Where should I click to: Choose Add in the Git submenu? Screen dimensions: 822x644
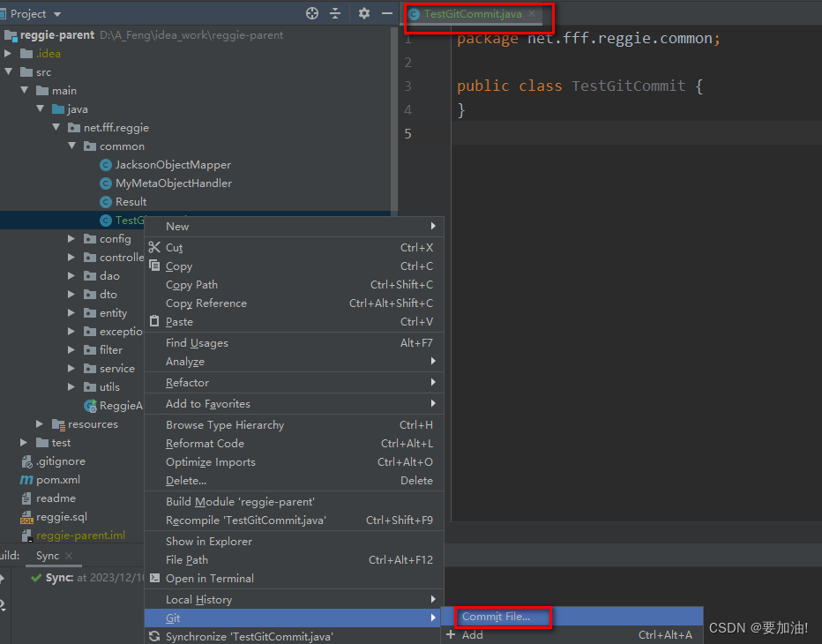point(572,635)
